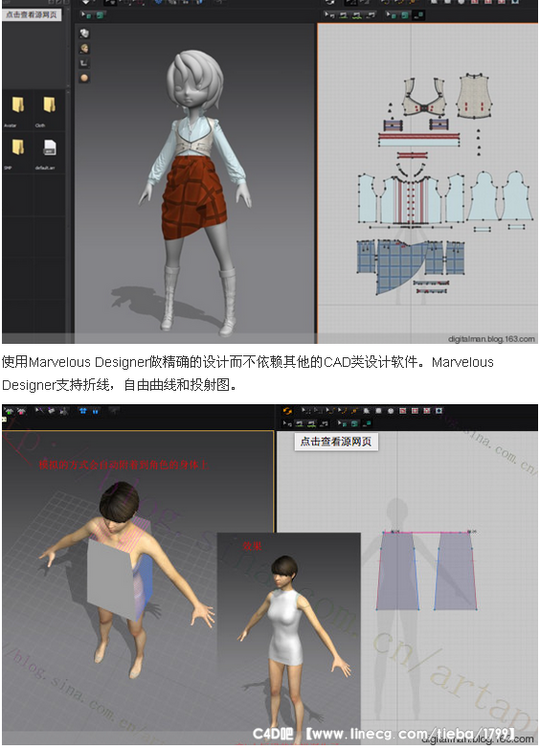Click the green garment icon in the lower-left toolbar
Viewport: 540px width, 750px height.
pos(9,411)
